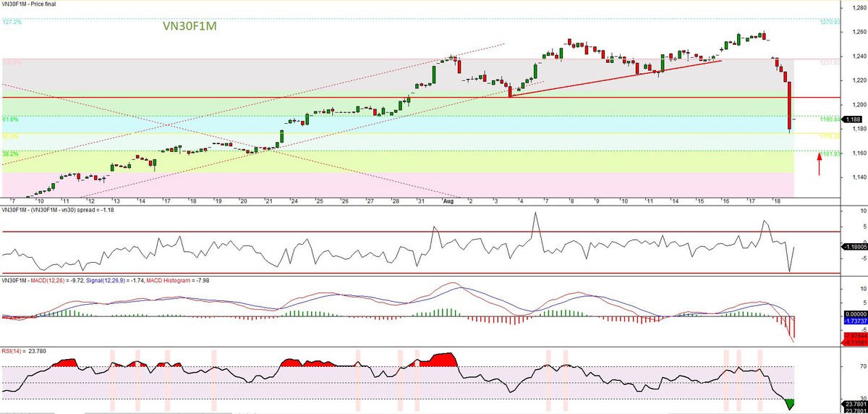Click the 'Aug' month label on date axis
This screenshot has height=414, width=868.
point(446,200)
